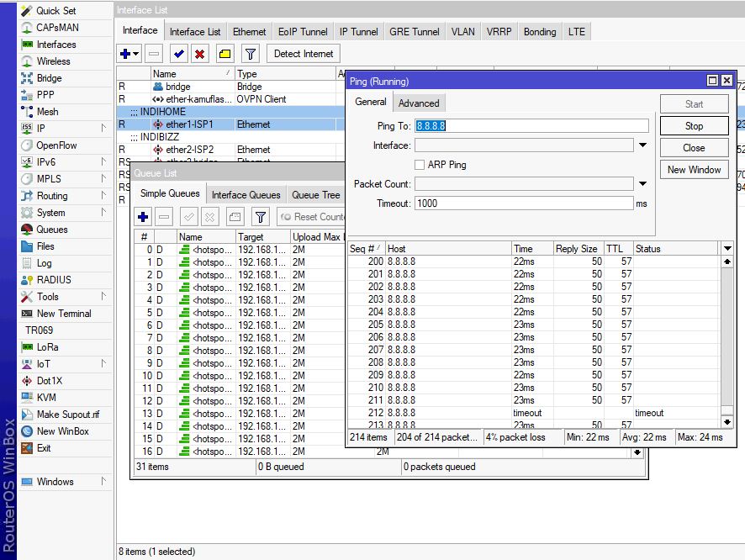Viewport: 745px width, 560px height.
Task: Expand Routing submenu in sidebar
Action: coord(103,195)
